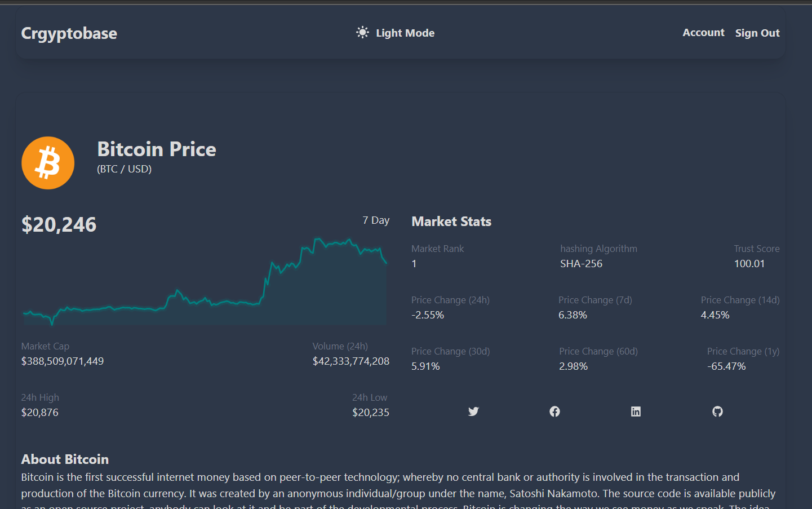Click Sign Out in the header
The height and width of the screenshot is (509, 812).
coord(757,32)
